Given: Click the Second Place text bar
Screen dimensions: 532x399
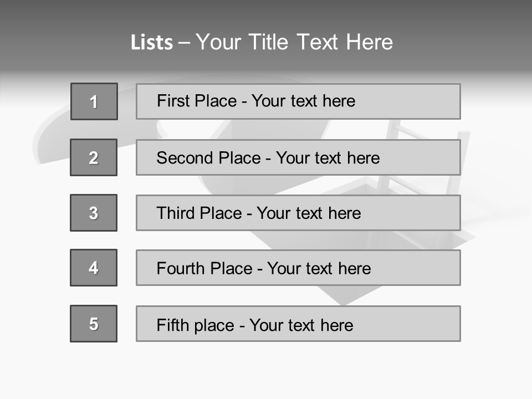Looking at the screenshot, I should [x=298, y=157].
